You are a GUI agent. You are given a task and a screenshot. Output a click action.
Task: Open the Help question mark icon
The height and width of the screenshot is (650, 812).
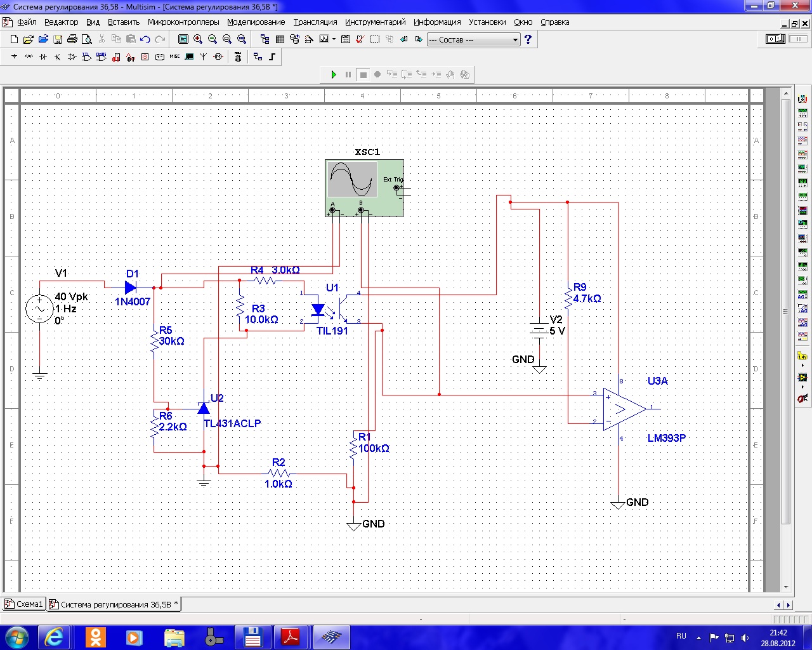(x=528, y=39)
